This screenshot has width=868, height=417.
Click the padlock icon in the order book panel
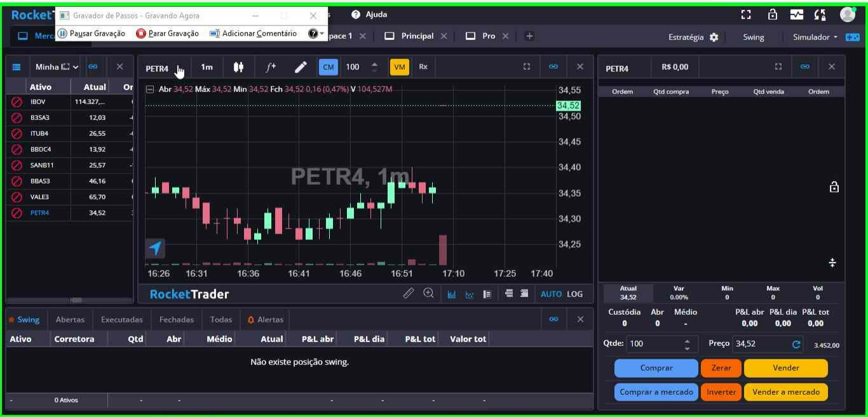point(834,187)
